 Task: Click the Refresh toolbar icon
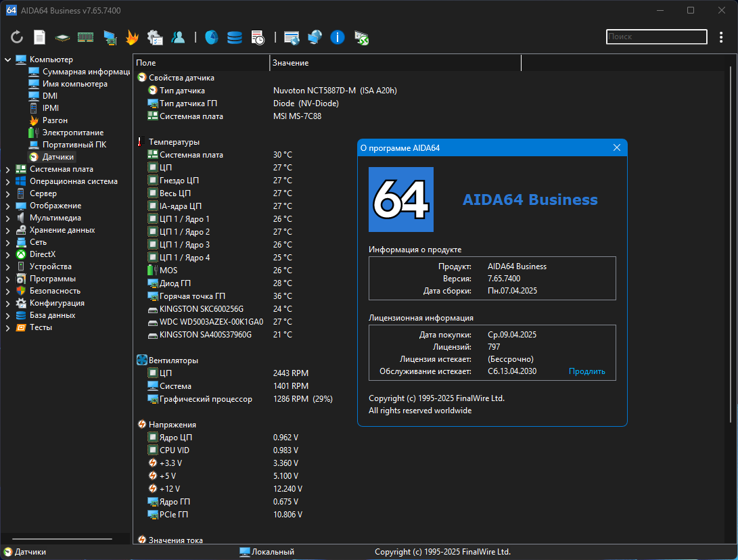17,37
